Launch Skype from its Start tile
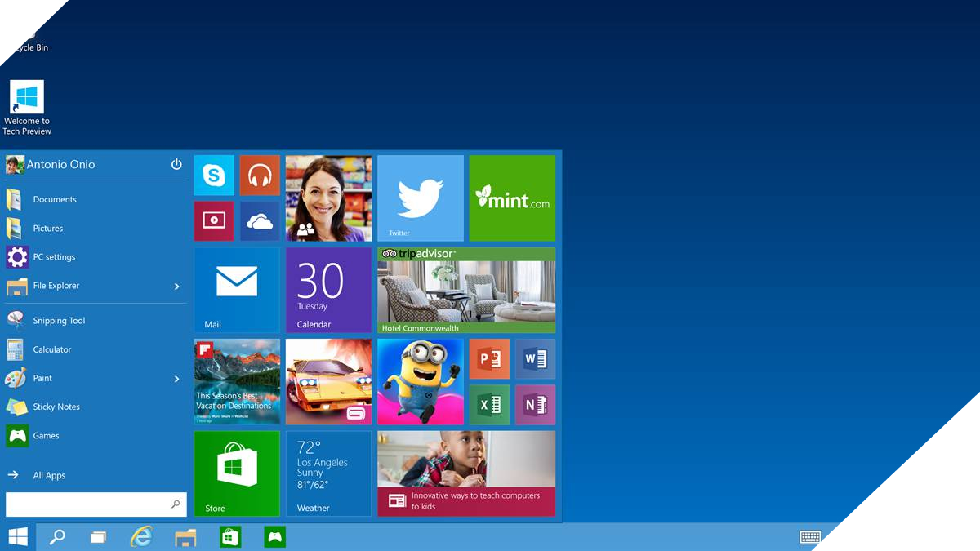 point(213,176)
